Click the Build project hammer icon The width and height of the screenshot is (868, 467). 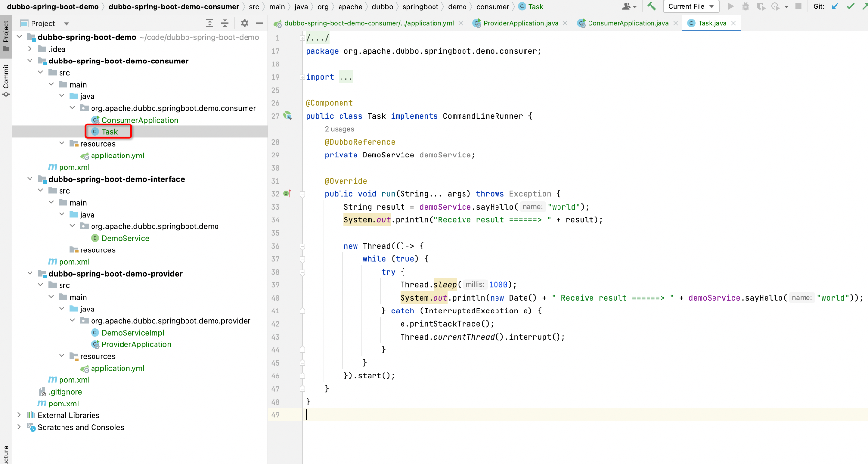point(651,6)
